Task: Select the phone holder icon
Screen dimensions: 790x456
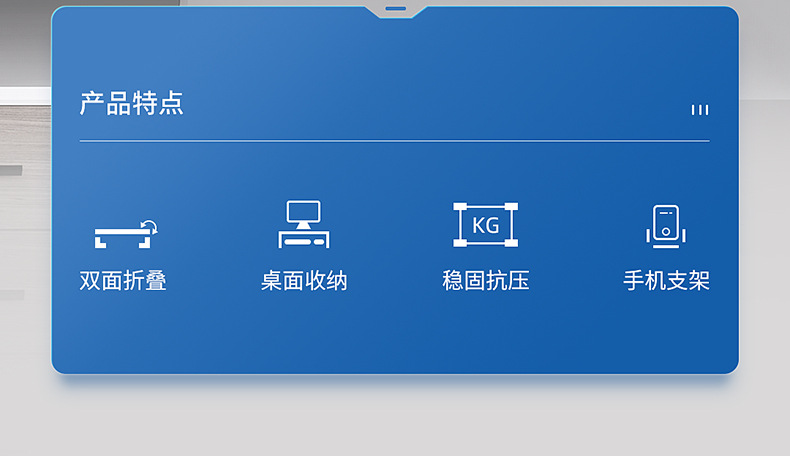Action: 666,226
